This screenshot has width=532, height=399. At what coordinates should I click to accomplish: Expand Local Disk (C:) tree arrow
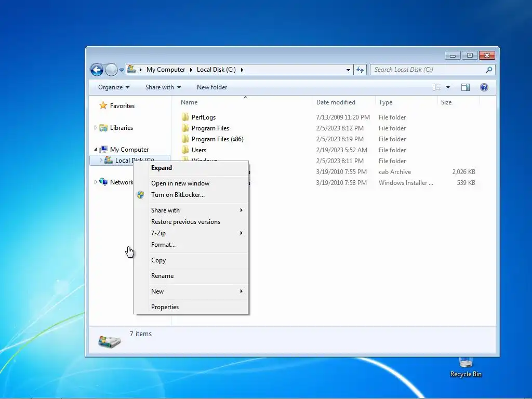click(101, 160)
